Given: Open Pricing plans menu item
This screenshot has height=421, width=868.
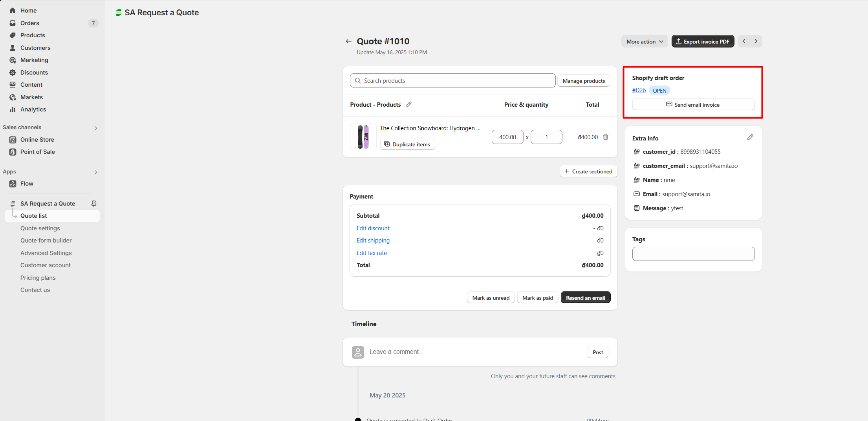Looking at the screenshot, I should (38, 278).
